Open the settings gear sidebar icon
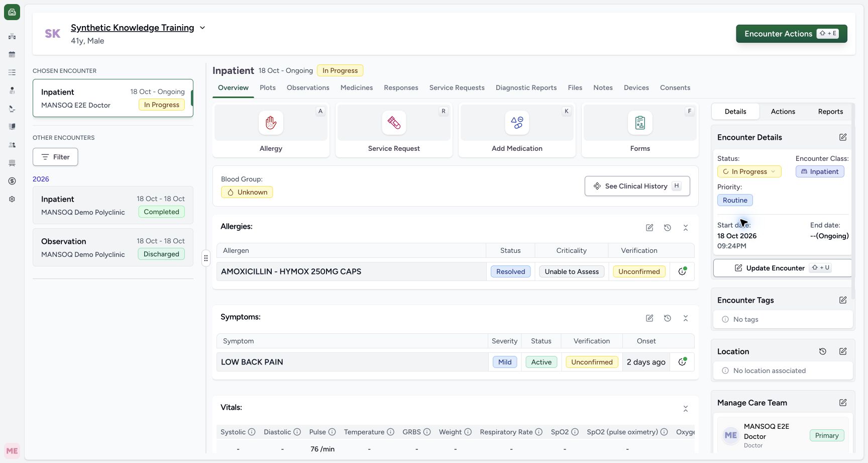This screenshot has width=868, height=463. click(x=12, y=199)
